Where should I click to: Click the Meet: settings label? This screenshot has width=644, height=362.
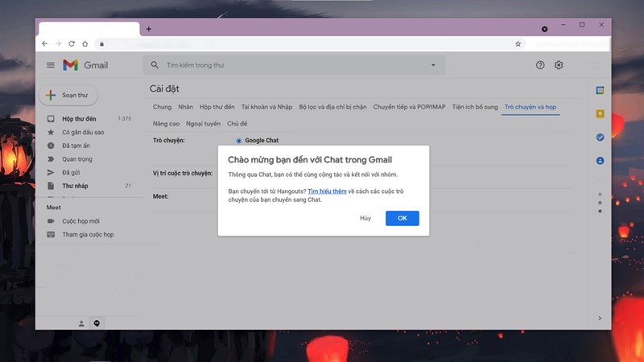tap(160, 196)
